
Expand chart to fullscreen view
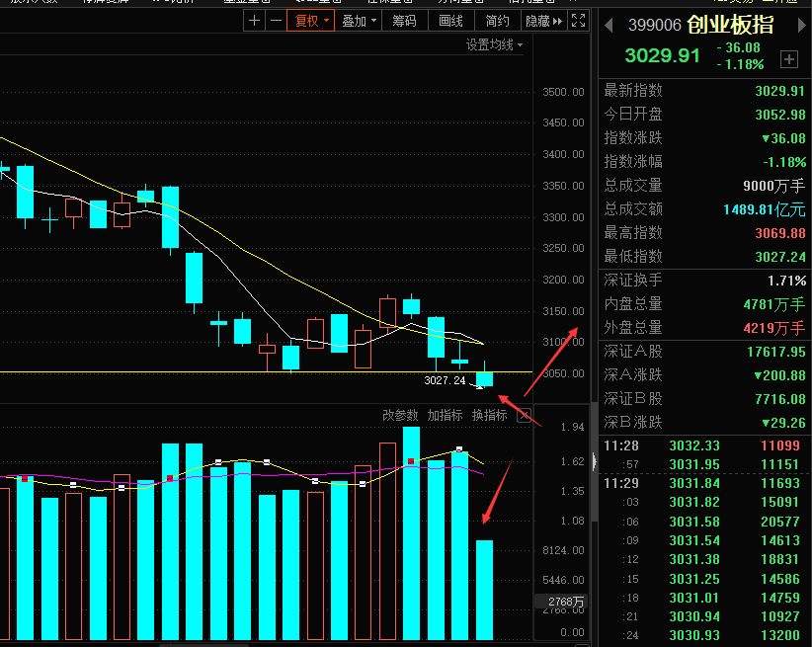578,21
